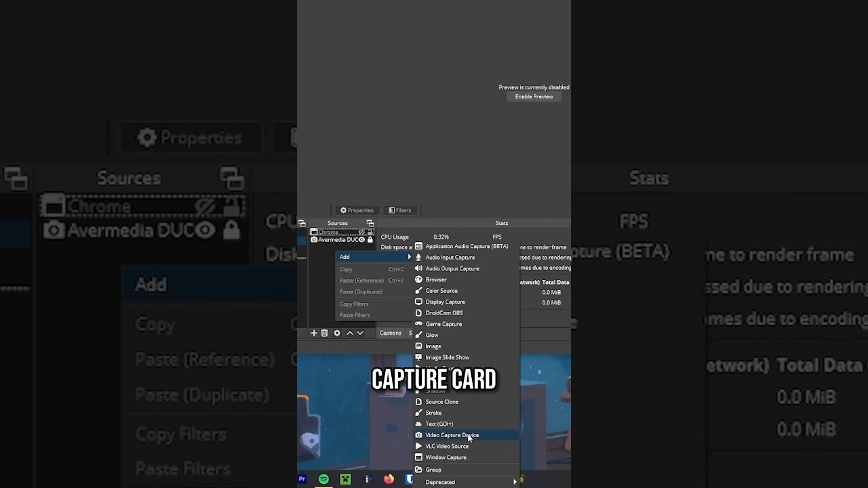Click the CPU Usage label in Stats
Viewport: 868px width, 488px height.
click(x=395, y=237)
